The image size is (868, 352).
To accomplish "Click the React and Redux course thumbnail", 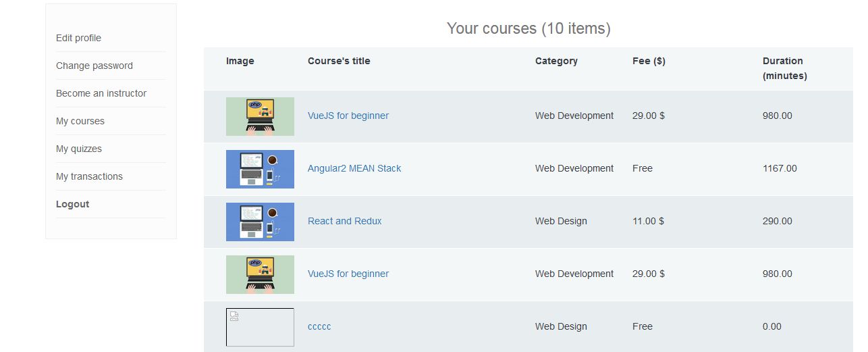I will click(260, 222).
